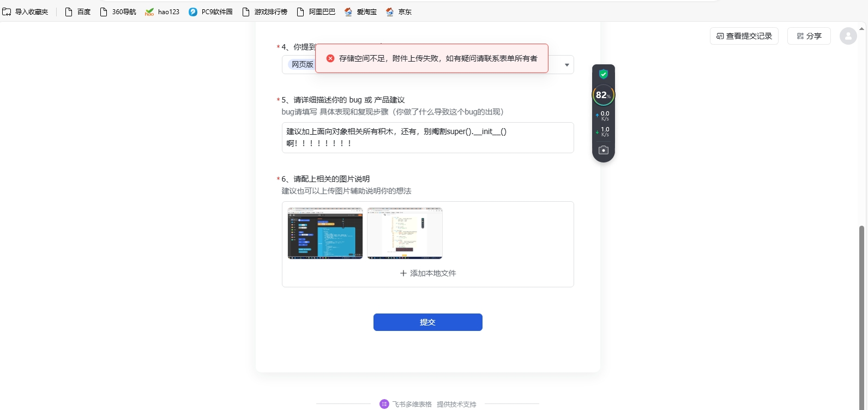Screen dimensions: 868x410
Task: Open the 爱淘宝 bookmark
Action: tap(360, 11)
